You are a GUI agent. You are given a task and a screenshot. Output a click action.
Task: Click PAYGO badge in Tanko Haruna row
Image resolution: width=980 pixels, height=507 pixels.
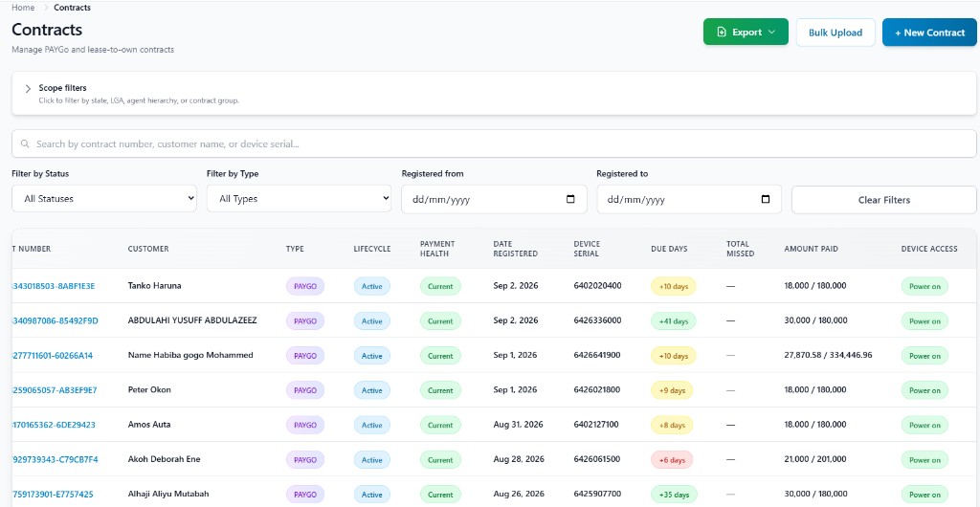tap(305, 287)
